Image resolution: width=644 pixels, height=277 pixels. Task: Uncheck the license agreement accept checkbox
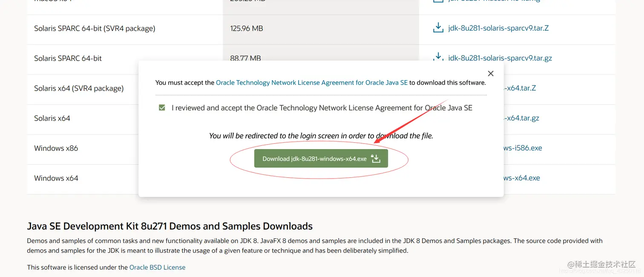[162, 108]
